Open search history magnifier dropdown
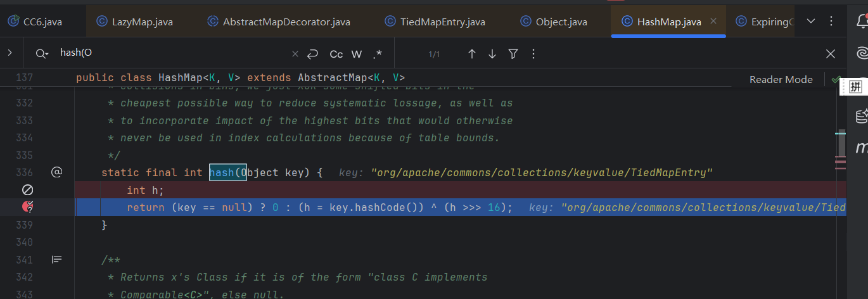 pos(42,54)
